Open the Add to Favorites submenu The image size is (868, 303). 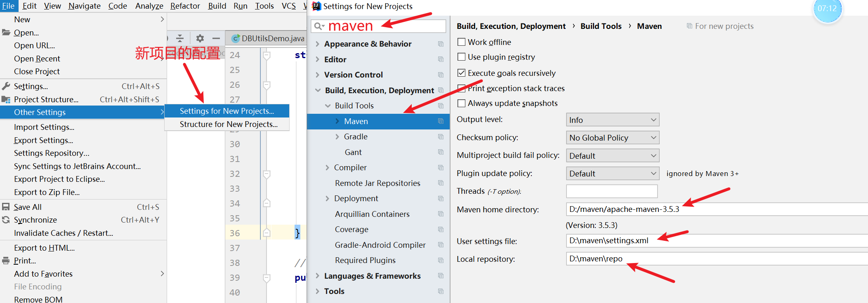83,274
